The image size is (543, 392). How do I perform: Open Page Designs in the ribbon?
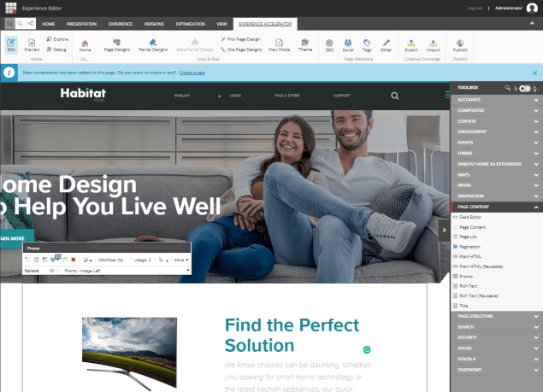pos(116,44)
